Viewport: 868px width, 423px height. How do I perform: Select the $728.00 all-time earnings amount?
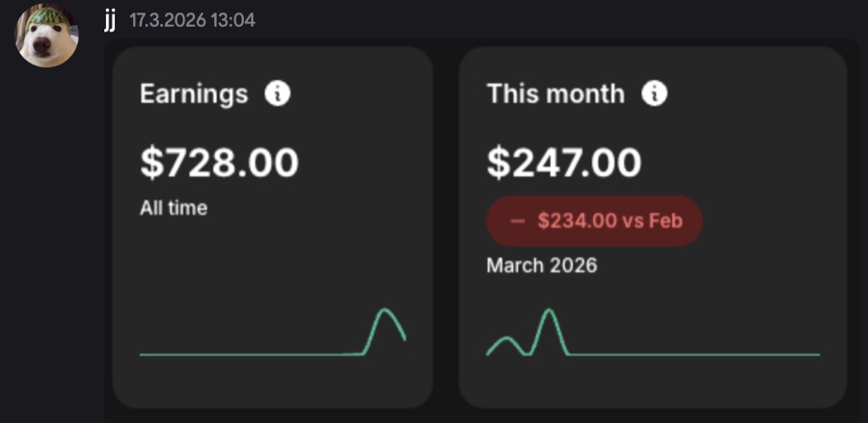(219, 163)
